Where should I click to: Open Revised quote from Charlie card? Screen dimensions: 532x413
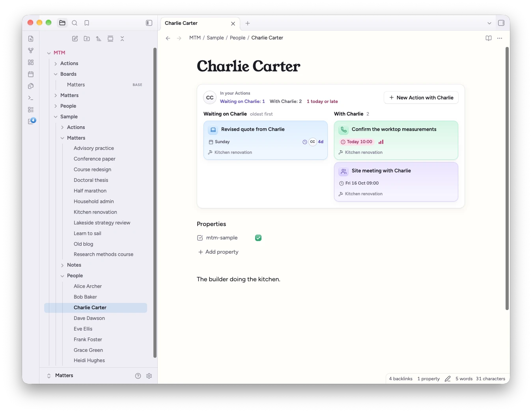pyautogui.click(x=265, y=140)
